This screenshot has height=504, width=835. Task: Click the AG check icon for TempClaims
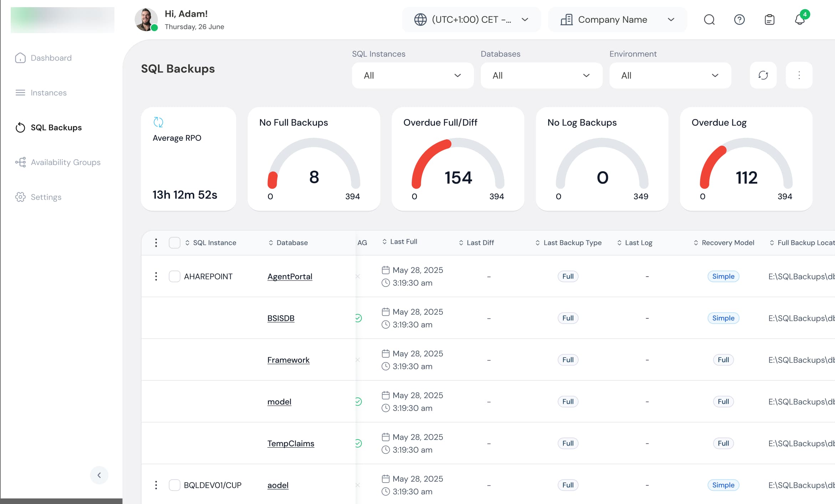358,443
